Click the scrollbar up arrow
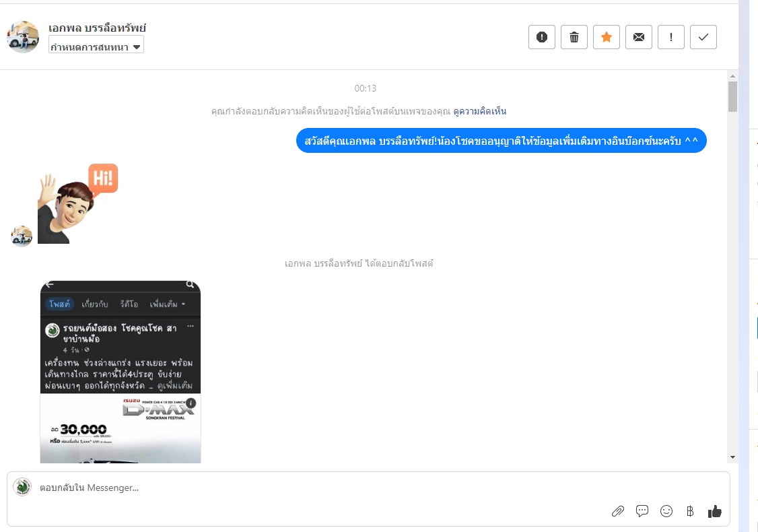The image size is (758, 532). 732,76
